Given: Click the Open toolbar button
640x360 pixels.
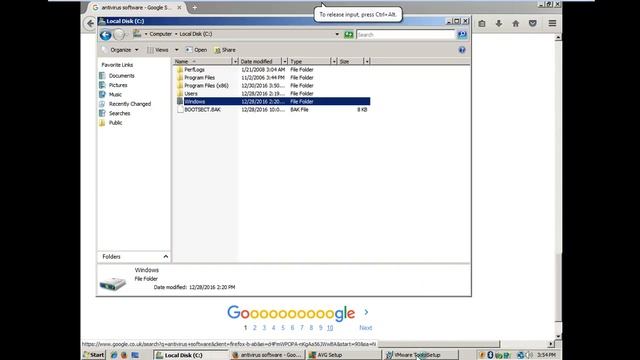Looking at the screenshot, I should 196,50.
